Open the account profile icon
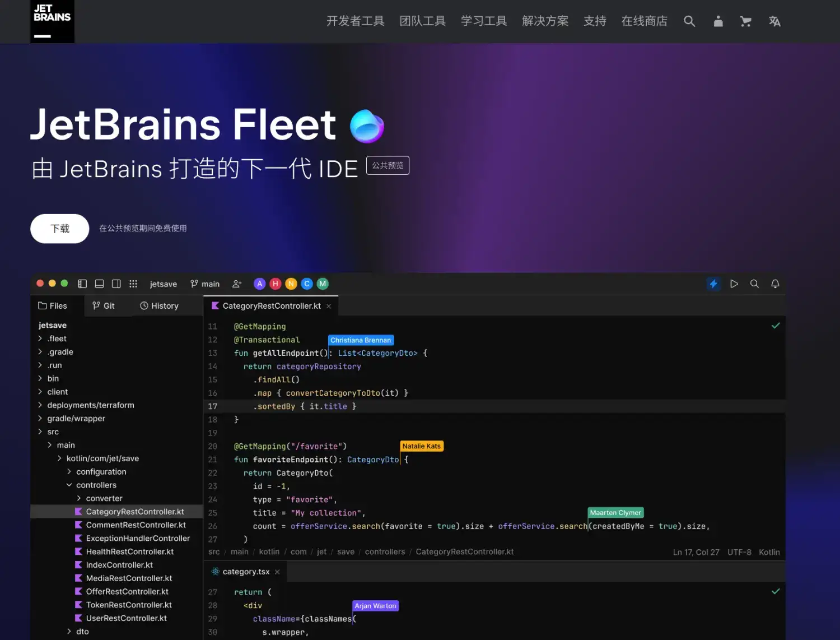 click(x=718, y=21)
